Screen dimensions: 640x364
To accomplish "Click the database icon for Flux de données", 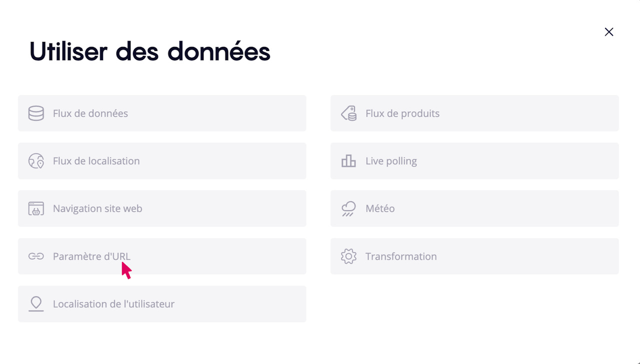I will click(x=36, y=113).
